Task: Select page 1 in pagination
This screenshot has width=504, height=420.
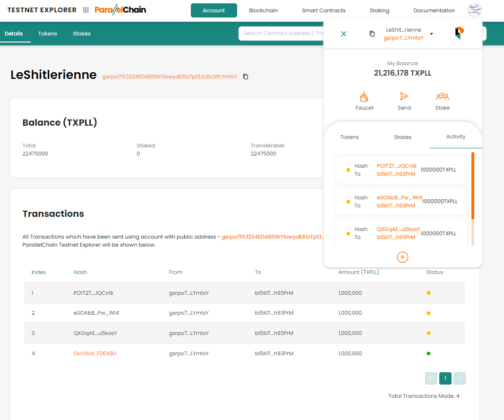Action: pos(445,378)
